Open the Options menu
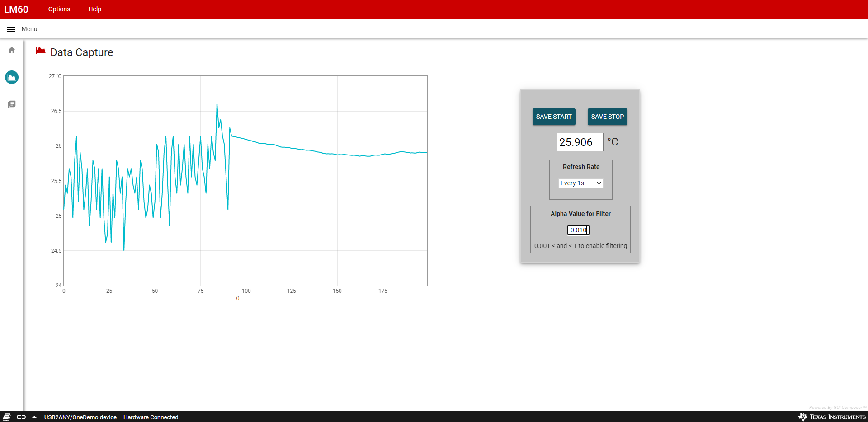The image size is (868, 422). tap(59, 9)
